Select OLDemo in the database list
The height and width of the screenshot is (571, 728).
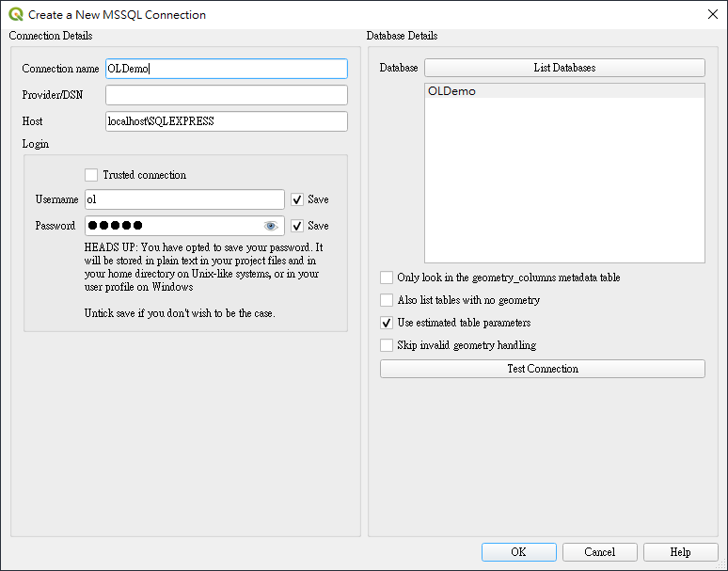(x=564, y=91)
